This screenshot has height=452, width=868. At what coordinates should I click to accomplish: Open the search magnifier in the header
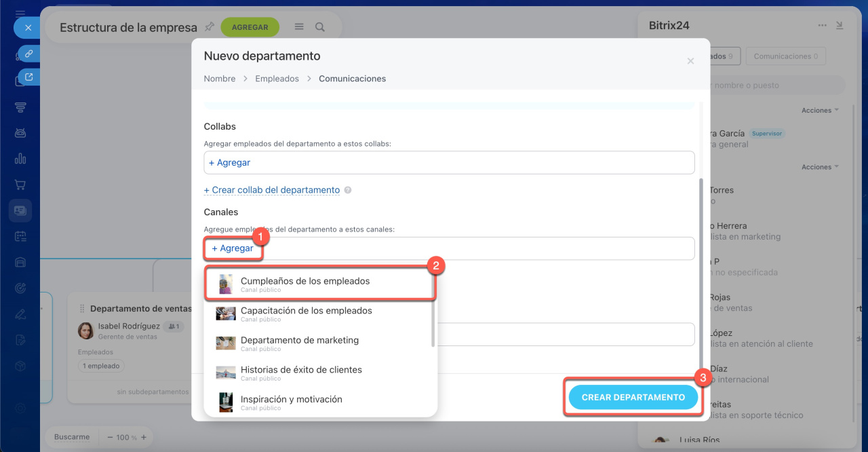pos(320,27)
